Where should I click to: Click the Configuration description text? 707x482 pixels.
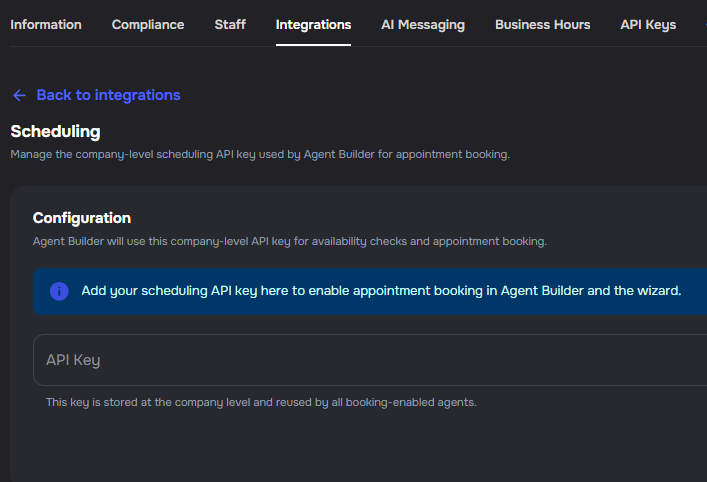pos(290,241)
